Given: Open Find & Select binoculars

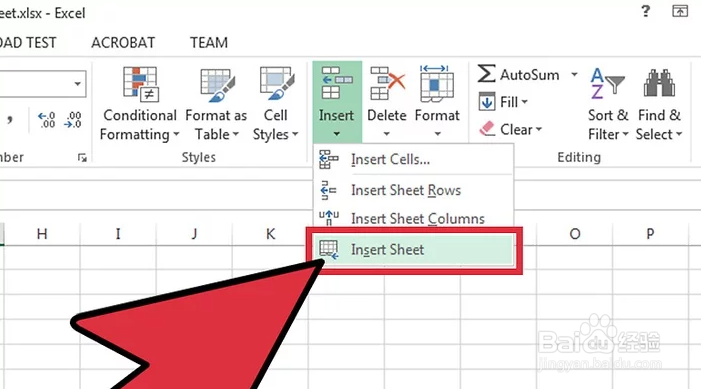Looking at the screenshot, I should 659,104.
